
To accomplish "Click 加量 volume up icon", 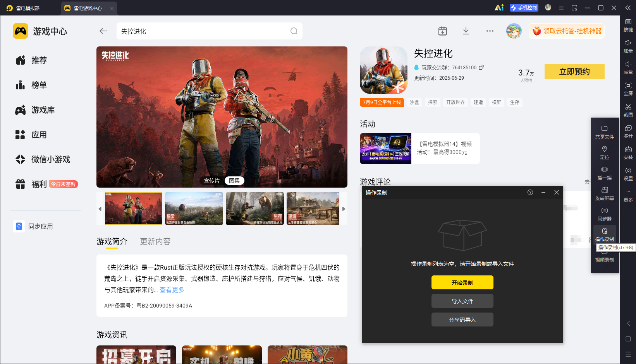I will click(x=628, y=46).
